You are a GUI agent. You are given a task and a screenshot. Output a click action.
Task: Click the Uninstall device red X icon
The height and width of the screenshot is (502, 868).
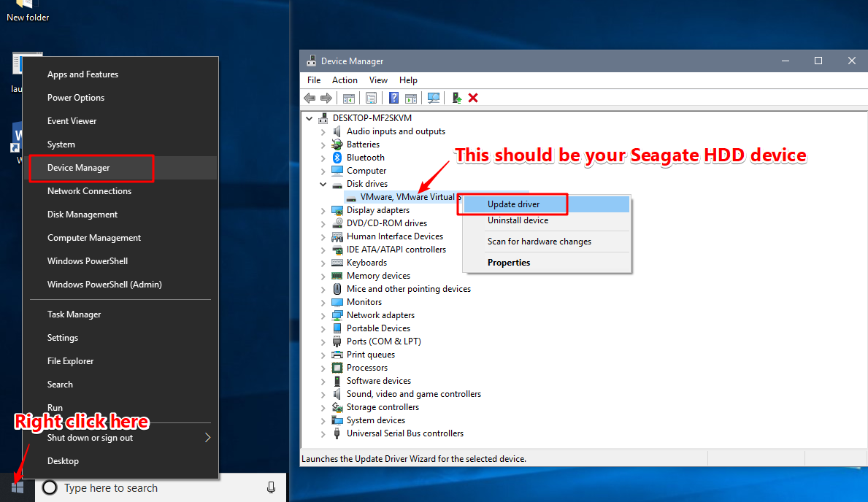[x=472, y=98]
